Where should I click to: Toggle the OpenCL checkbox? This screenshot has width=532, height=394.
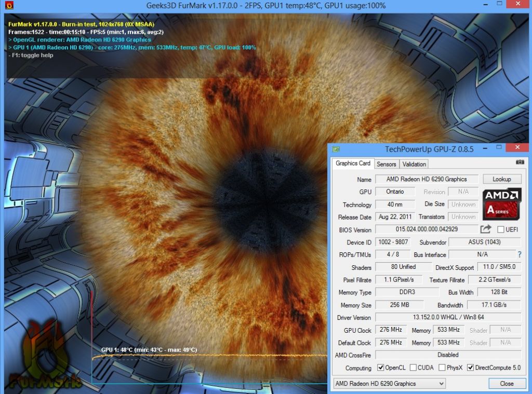(381, 368)
